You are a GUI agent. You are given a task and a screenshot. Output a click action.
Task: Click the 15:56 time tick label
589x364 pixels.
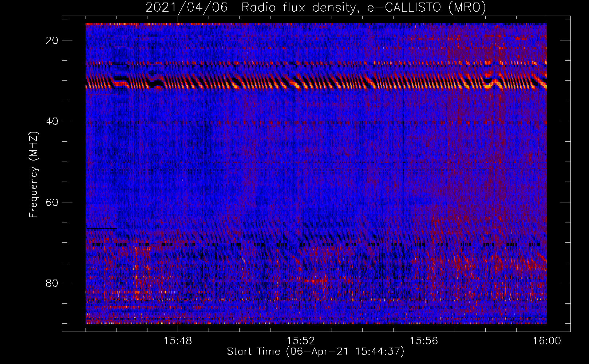[x=424, y=341]
